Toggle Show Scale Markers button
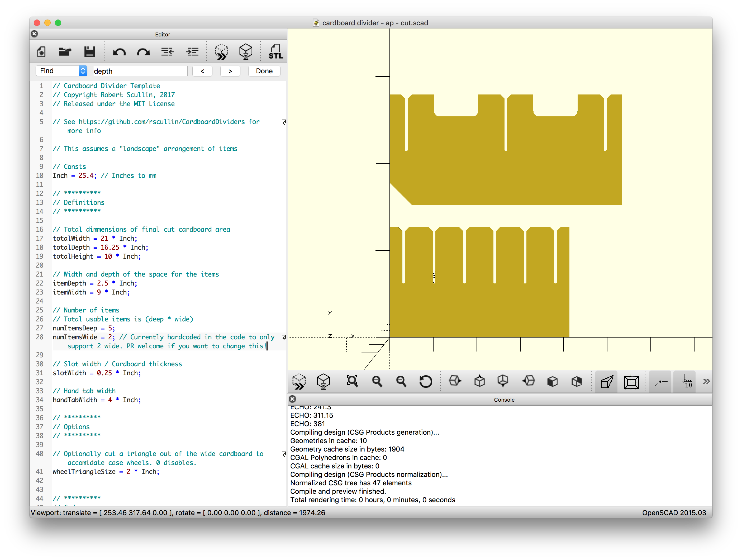The height and width of the screenshot is (560, 742). (685, 382)
